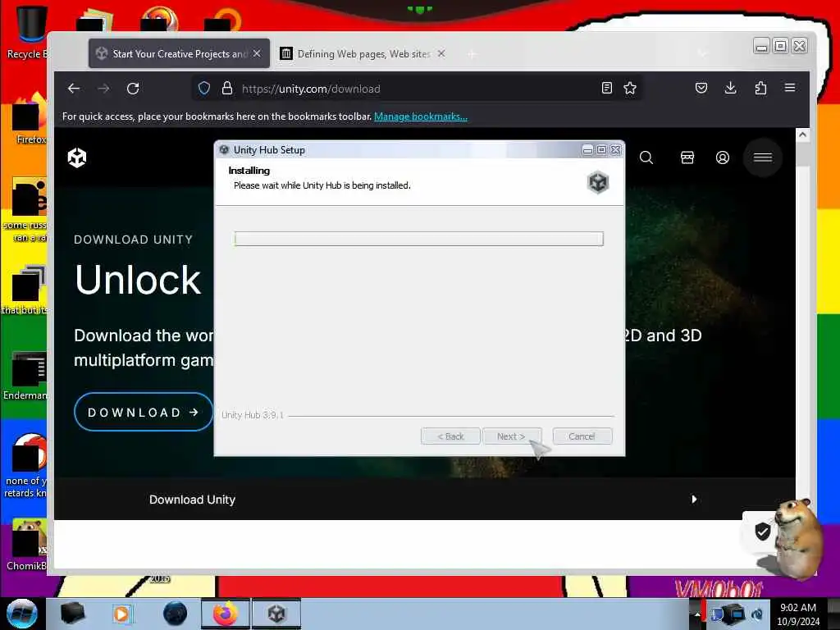This screenshot has height=630, width=840.
Task: Expand the Download Unity section arrow
Action: [x=694, y=500]
